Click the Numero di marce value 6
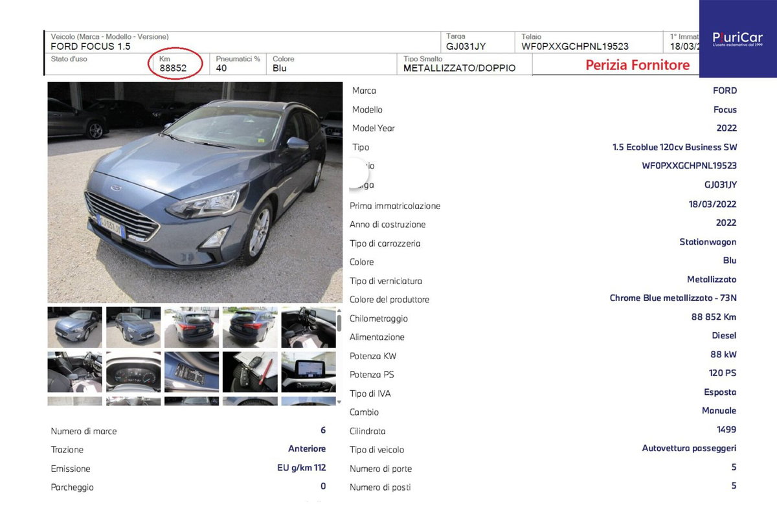 [323, 430]
